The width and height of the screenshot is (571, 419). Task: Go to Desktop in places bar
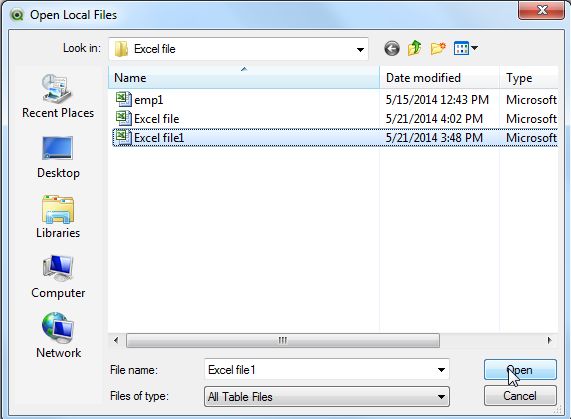click(58, 157)
